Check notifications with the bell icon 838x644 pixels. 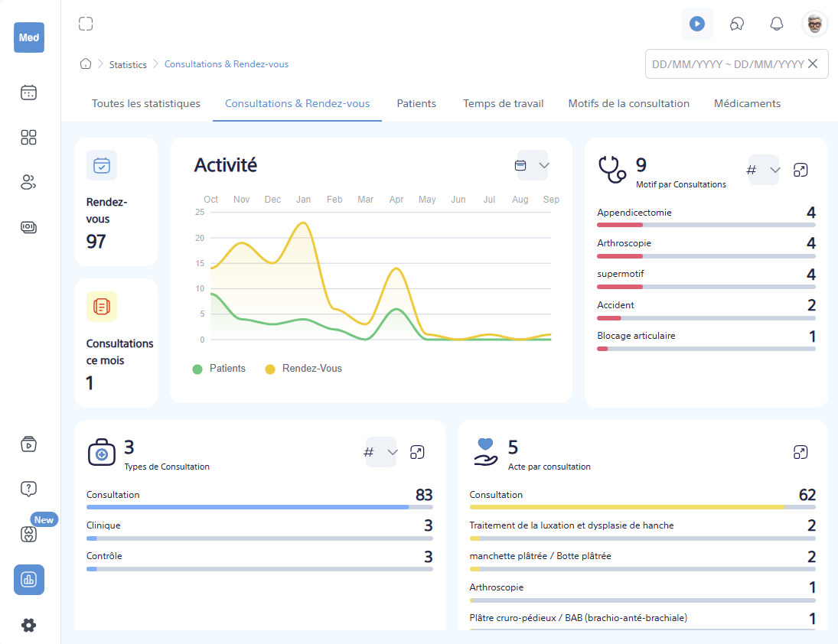(776, 24)
